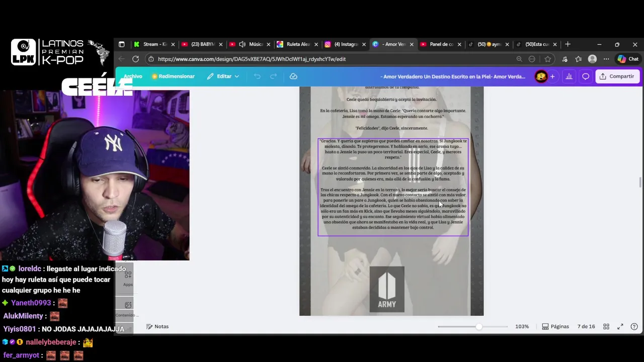The width and height of the screenshot is (644, 362).
Task: Open the browser tab actions icon
Action: 121,44
